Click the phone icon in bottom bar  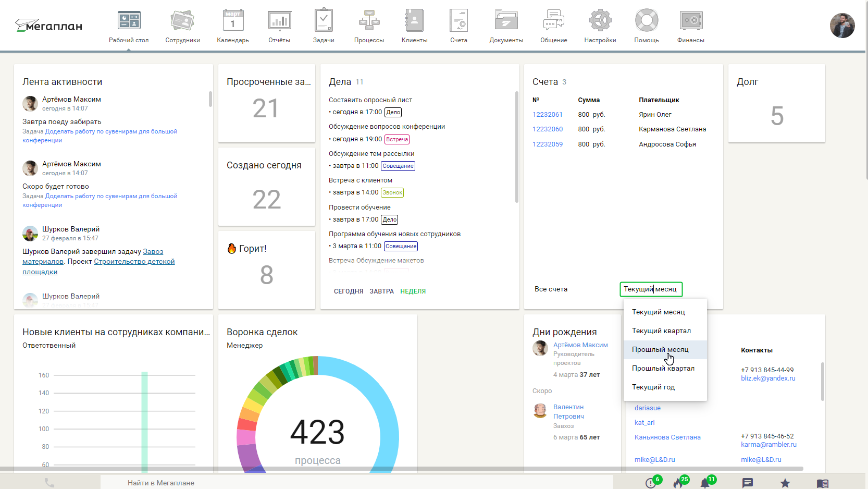click(x=49, y=483)
